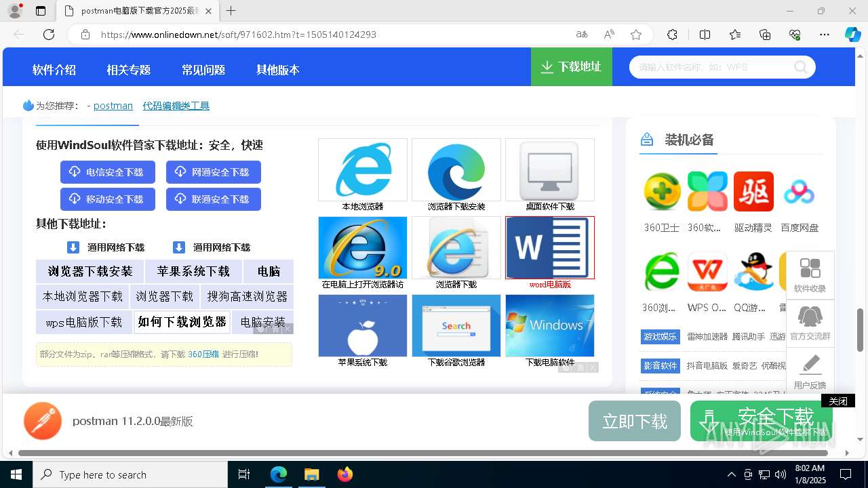
Task: View site information lock icon
Action: 85,35
